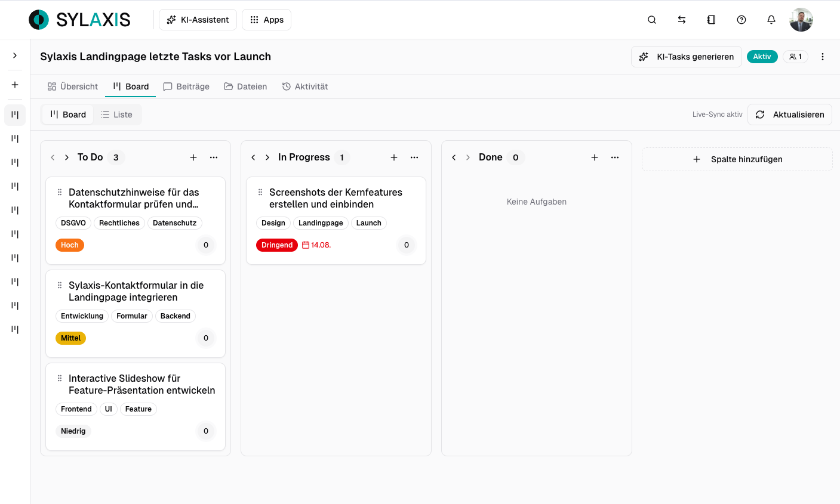840x504 pixels.
Task: Click the DSGVO tag
Action: point(73,223)
